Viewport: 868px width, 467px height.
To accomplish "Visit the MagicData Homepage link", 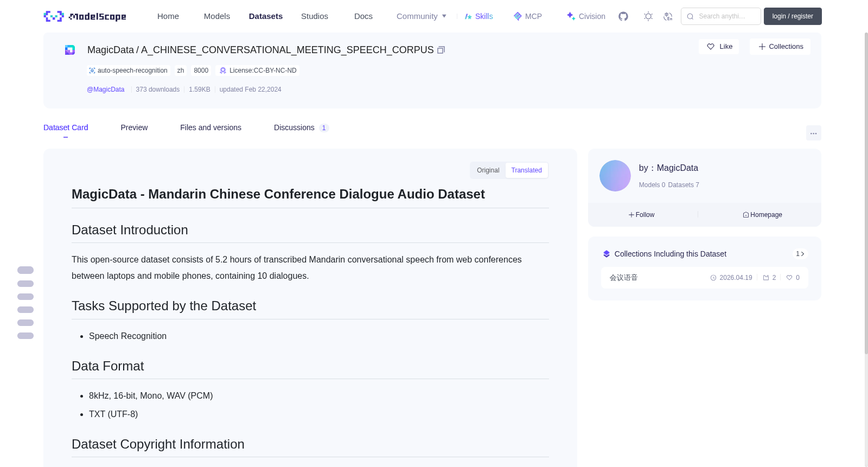I will [x=762, y=215].
